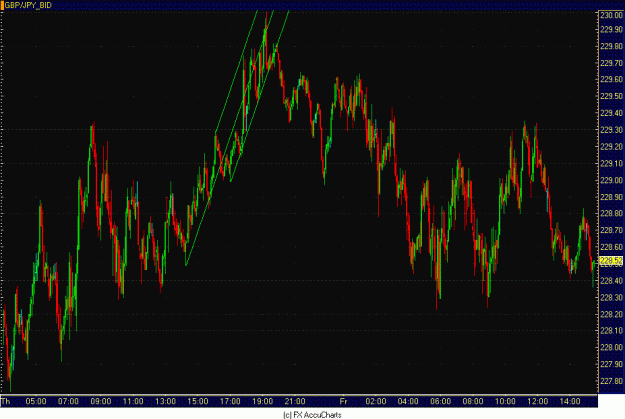Click the 05:00 time axis label

(36, 401)
